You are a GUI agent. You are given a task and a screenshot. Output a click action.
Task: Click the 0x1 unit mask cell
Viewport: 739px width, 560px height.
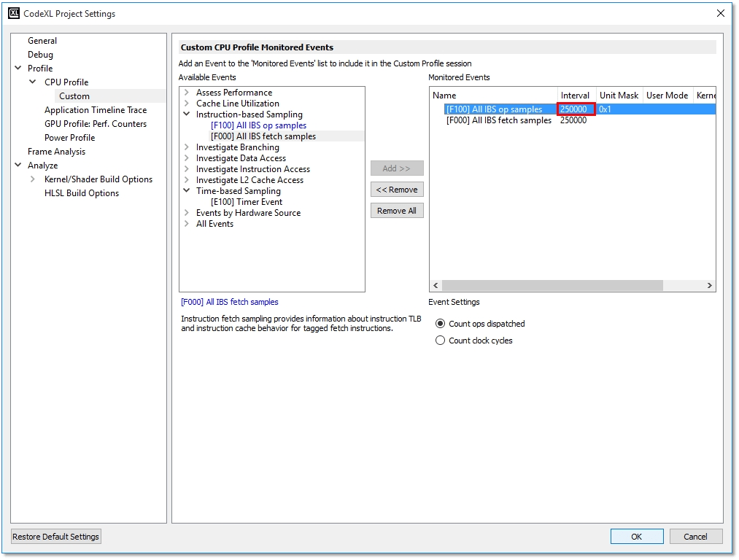605,109
